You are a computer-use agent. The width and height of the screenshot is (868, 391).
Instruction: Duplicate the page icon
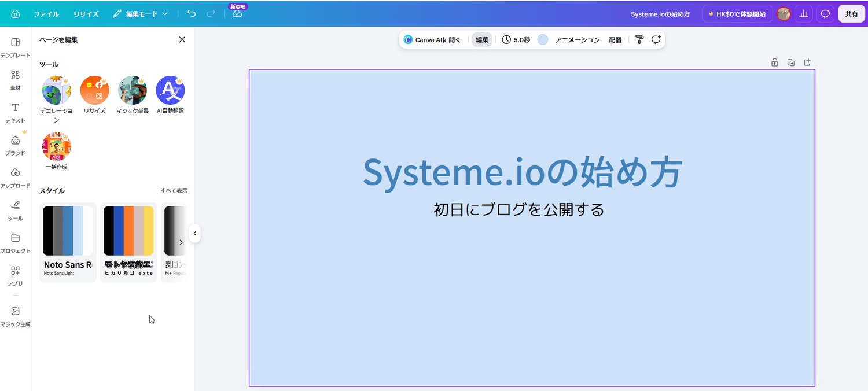click(x=791, y=62)
